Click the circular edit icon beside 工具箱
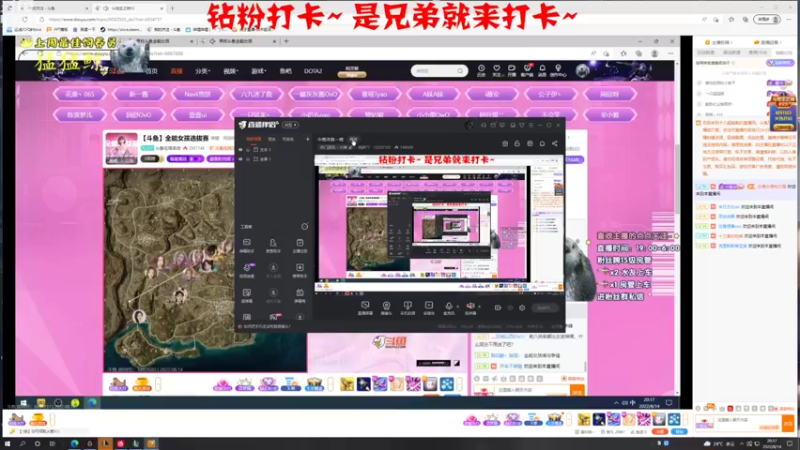The image size is (800, 450). point(305,227)
